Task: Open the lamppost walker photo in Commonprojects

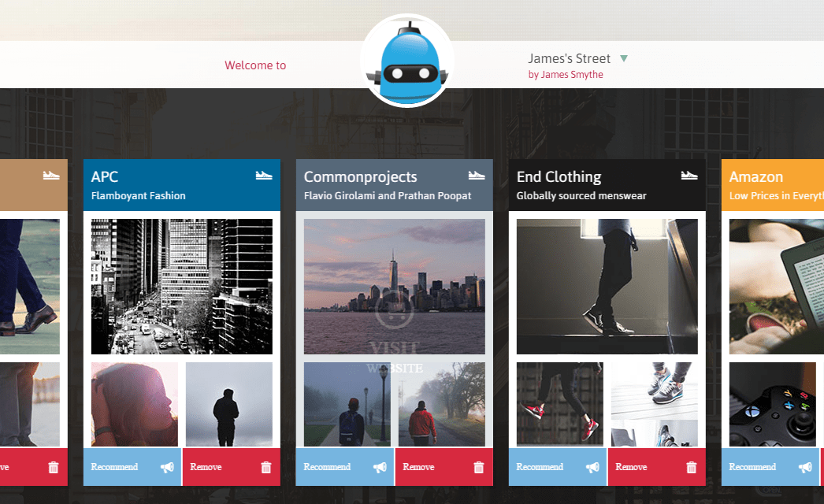Action: pos(347,404)
